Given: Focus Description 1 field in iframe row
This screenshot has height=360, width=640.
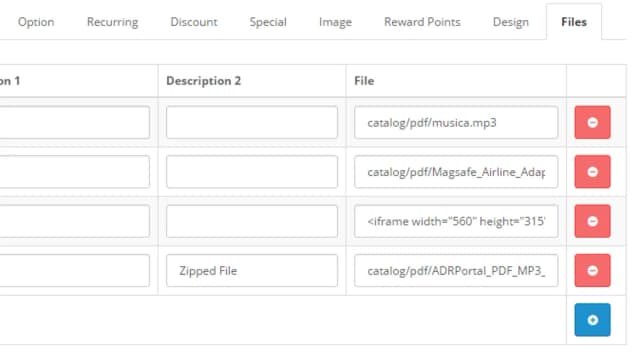Looking at the screenshot, I should tap(75, 221).
